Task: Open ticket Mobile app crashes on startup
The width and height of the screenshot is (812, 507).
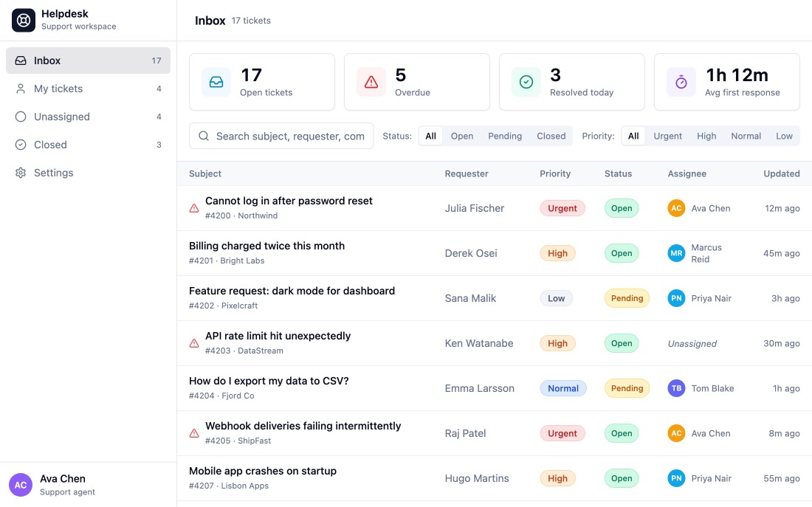Action: coord(263,472)
